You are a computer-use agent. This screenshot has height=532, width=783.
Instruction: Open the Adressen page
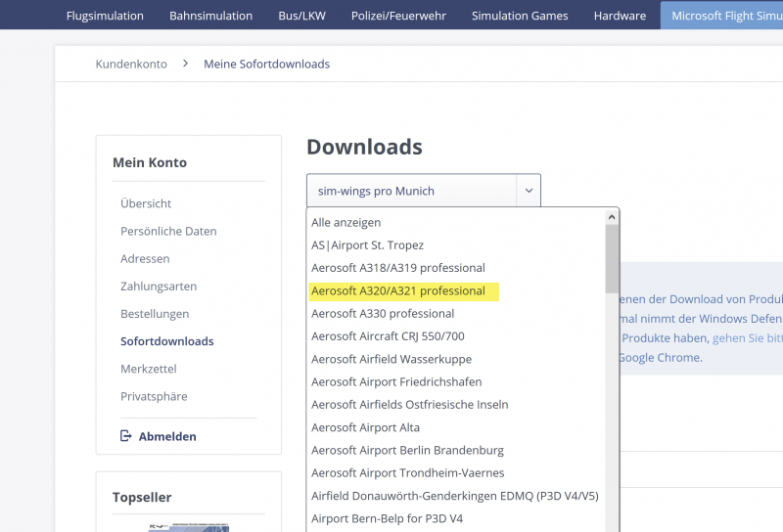(x=145, y=258)
